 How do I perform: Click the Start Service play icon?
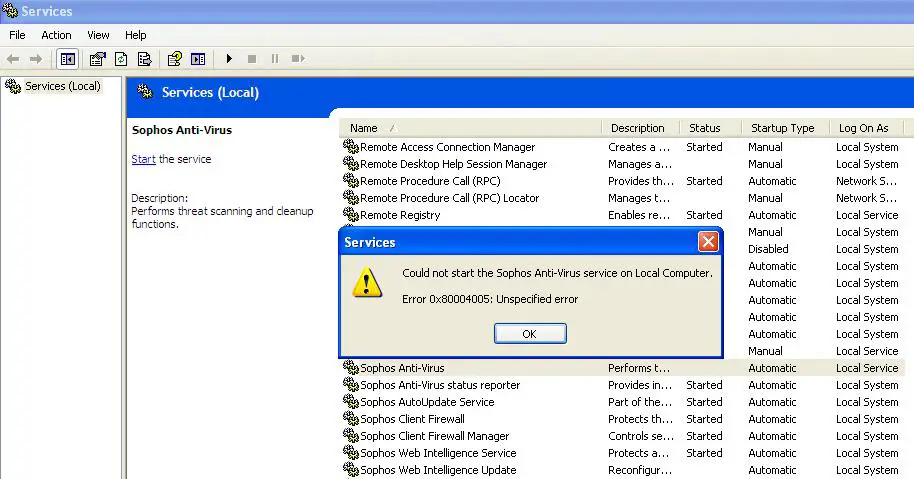(x=229, y=59)
